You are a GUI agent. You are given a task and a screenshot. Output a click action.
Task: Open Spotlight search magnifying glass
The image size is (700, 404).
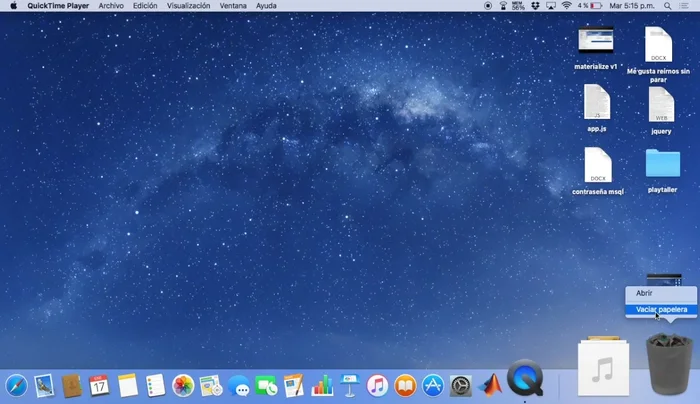click(667, 6)
